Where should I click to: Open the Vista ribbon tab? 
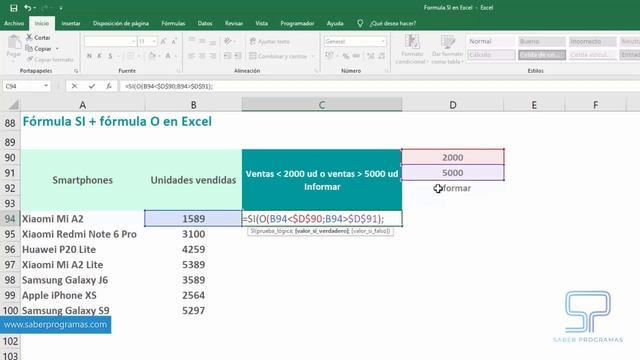(x=262, y=23)
